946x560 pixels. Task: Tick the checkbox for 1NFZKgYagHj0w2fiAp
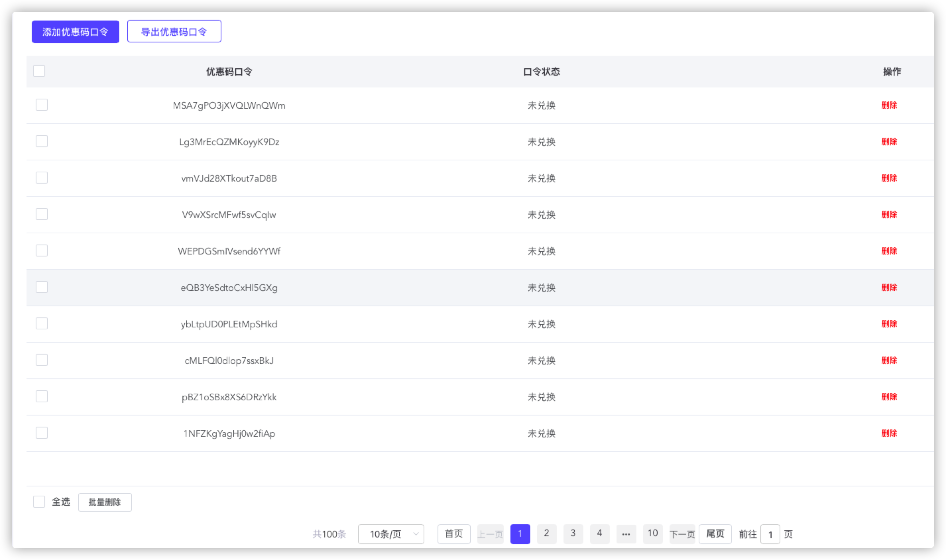click(x=41, y=433)
